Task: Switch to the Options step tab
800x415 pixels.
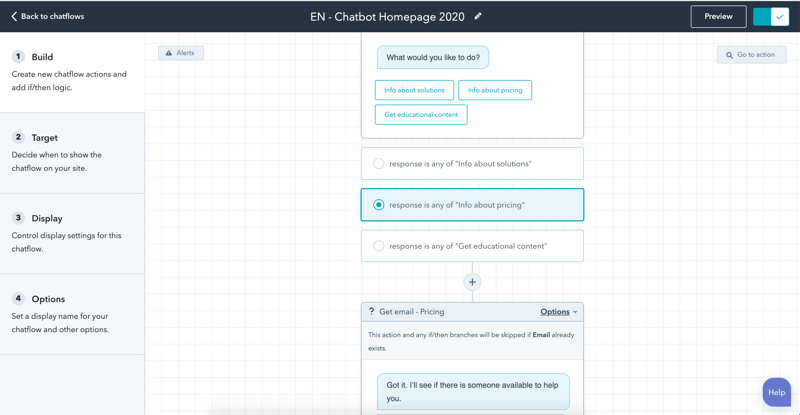Action: point(72,314)
